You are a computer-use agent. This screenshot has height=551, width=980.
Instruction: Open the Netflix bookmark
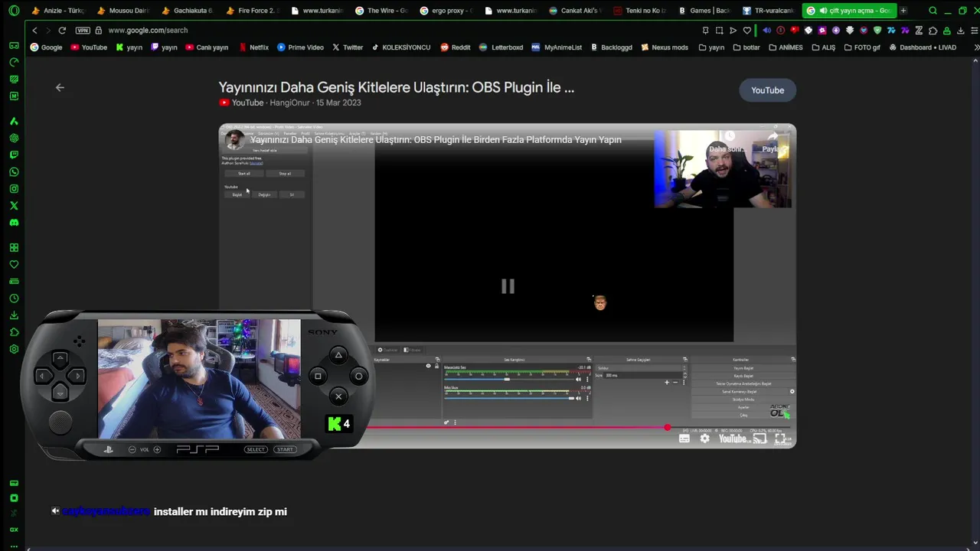253,47
